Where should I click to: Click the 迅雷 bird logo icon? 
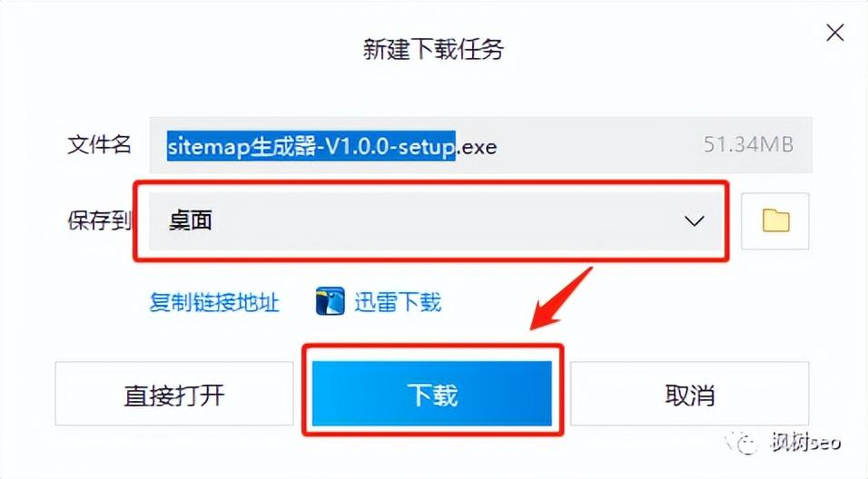[x=330, y=301]
